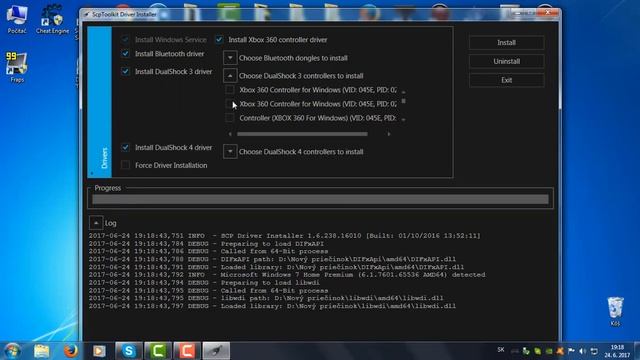Enable Force Driver Installation checkbox
Viewport: 640px width, 360px height.
(x=125, y=165)
